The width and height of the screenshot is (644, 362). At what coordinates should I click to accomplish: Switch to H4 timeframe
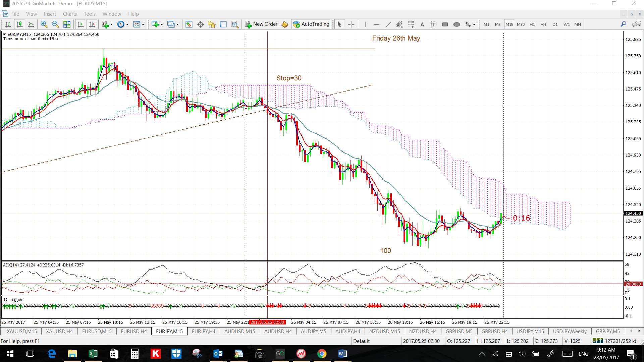pyautogui.click(x=543, y=24)
